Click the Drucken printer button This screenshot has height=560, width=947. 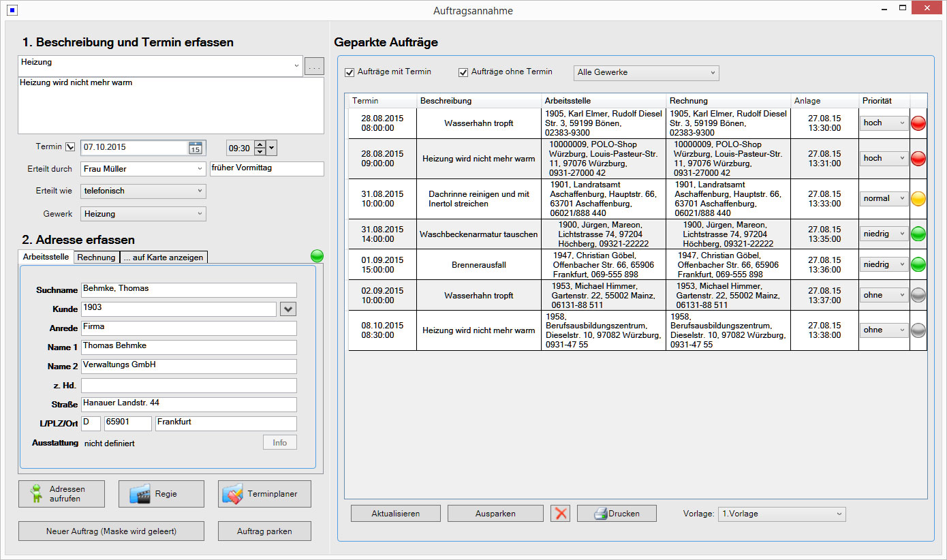click(x=617, y=514)
